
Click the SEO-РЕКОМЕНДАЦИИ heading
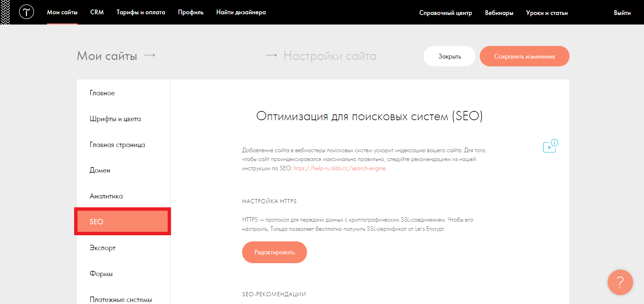pyautogui.click(x=274, y=294)
